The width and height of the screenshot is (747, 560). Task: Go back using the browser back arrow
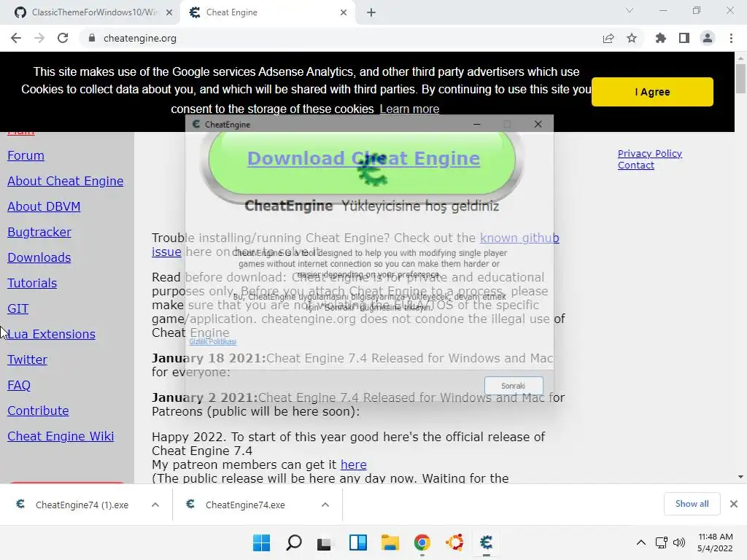pyautogui.click(x=16, y=38)
